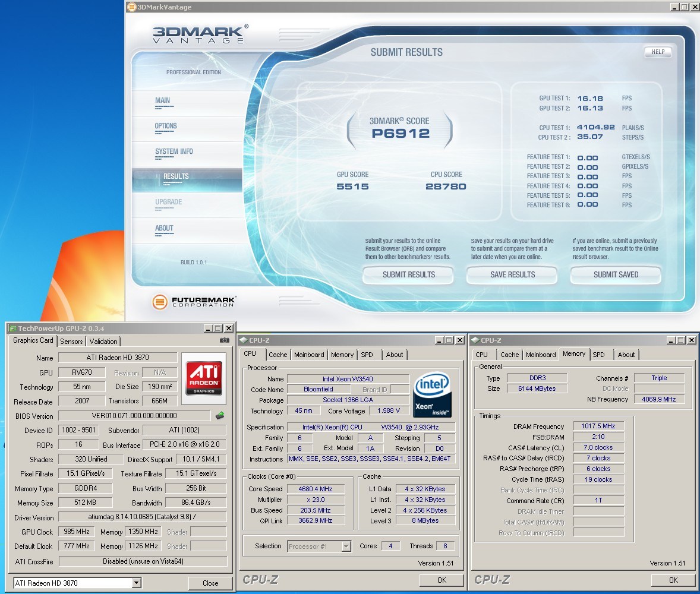
Task: Maximize the GPU-Z window
Action: point(218,328)
